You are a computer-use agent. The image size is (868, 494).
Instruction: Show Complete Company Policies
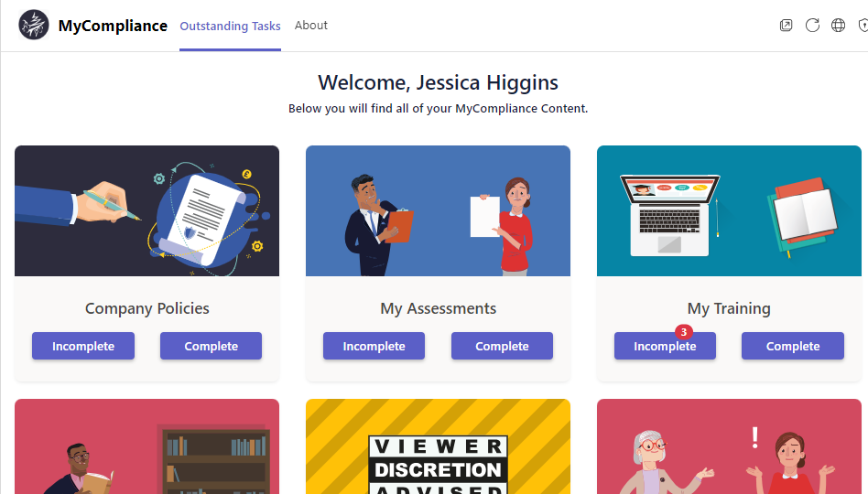click(211, 346)
